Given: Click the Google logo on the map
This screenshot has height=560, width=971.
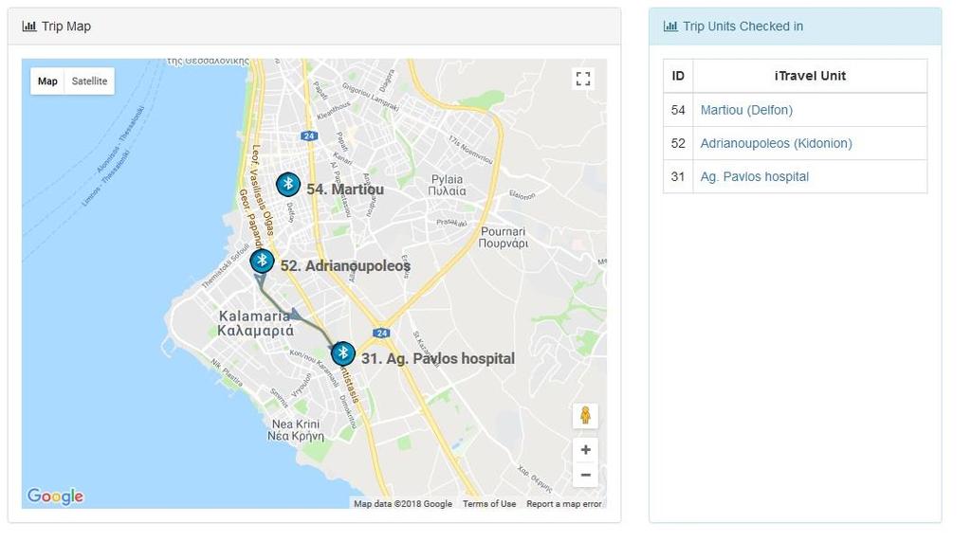Looking at the screenshot, I should [x=55, y=497].
